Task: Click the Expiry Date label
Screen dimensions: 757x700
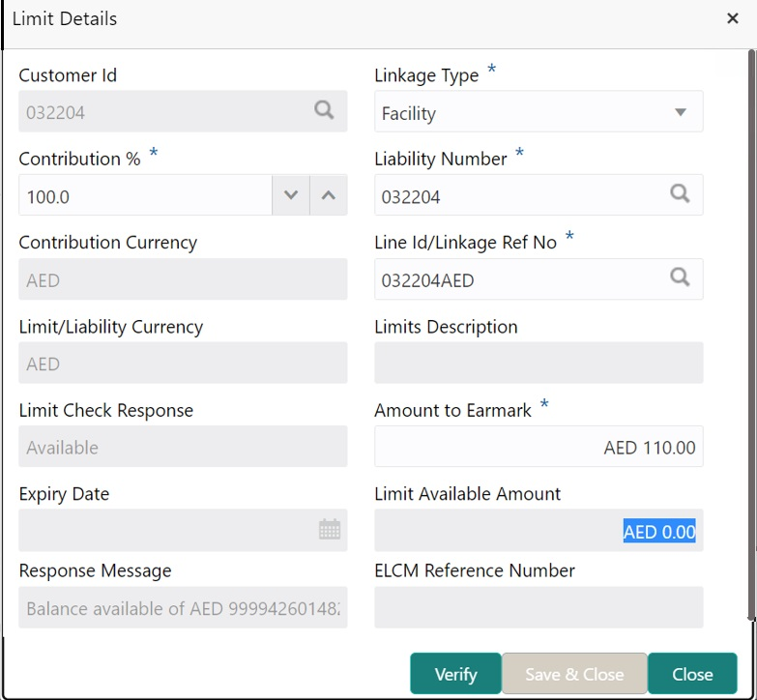Action: 64,494
